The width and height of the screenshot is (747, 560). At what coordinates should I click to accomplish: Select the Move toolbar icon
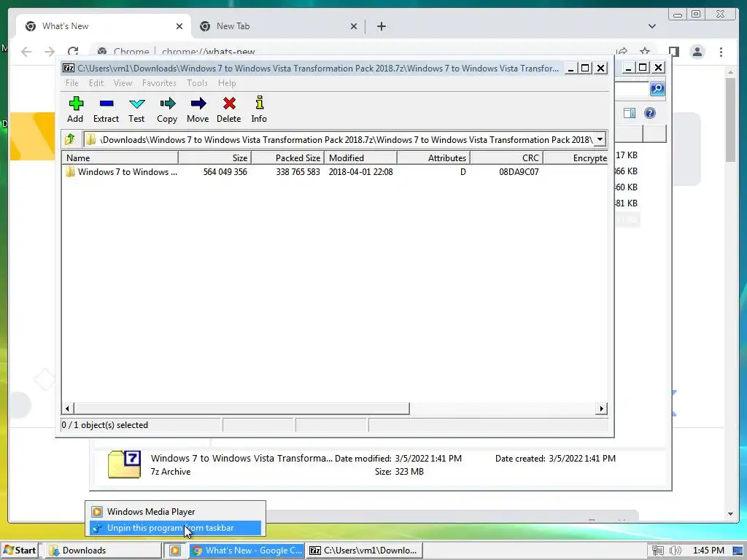[x=198, y=109]
